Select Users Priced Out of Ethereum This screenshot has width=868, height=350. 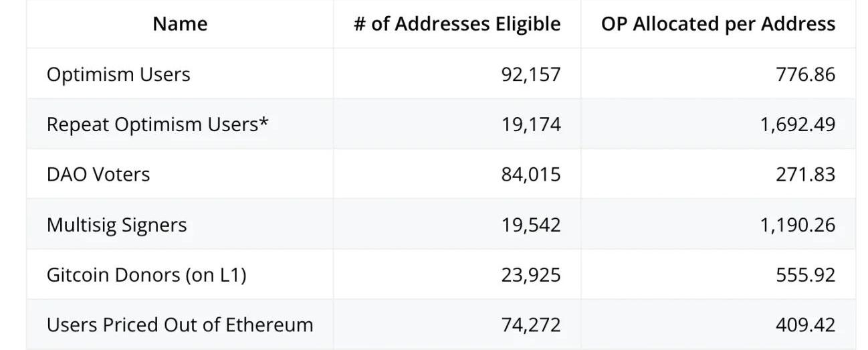(x=180, y=325)
